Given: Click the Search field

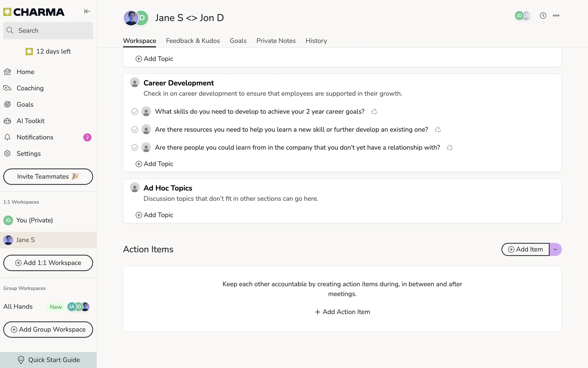Looking at the screenshot, I should pyautogui.click(x=48, y=31).
